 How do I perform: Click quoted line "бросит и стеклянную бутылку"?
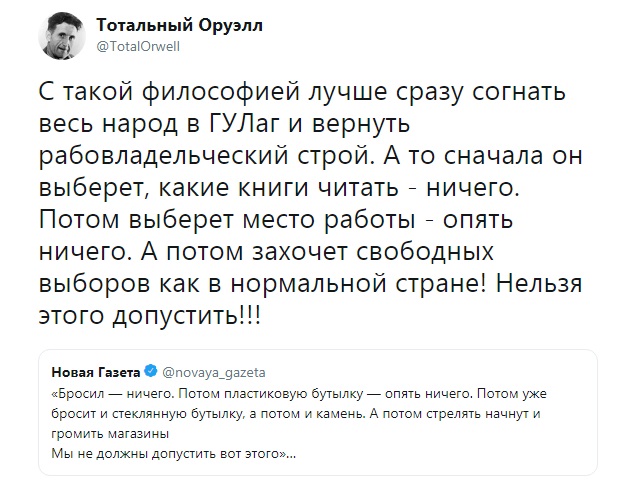[296, 414]
